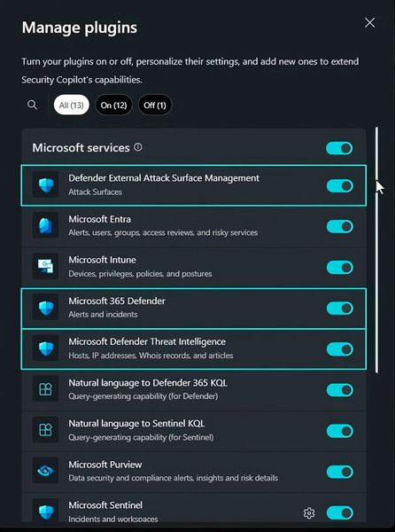Screen dimensions: 395x532
Task: Click the Defender External Attack Surface shield icon
Action: (45, 185)
